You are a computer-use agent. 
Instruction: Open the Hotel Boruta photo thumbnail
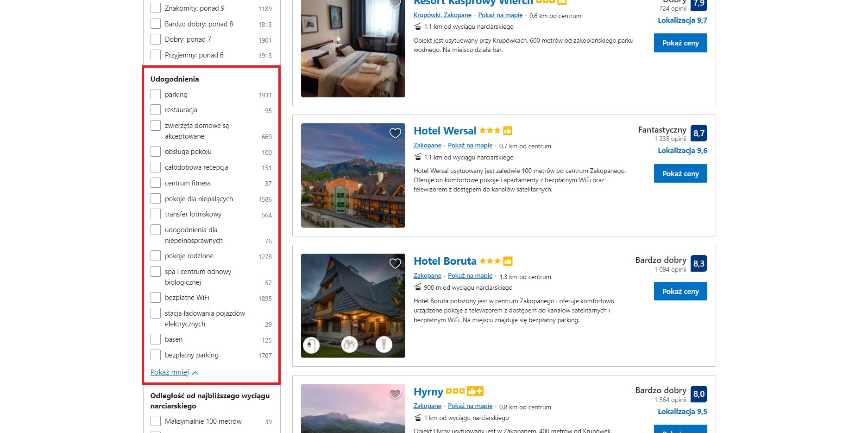pyautogui.click(x=353, y=306)
